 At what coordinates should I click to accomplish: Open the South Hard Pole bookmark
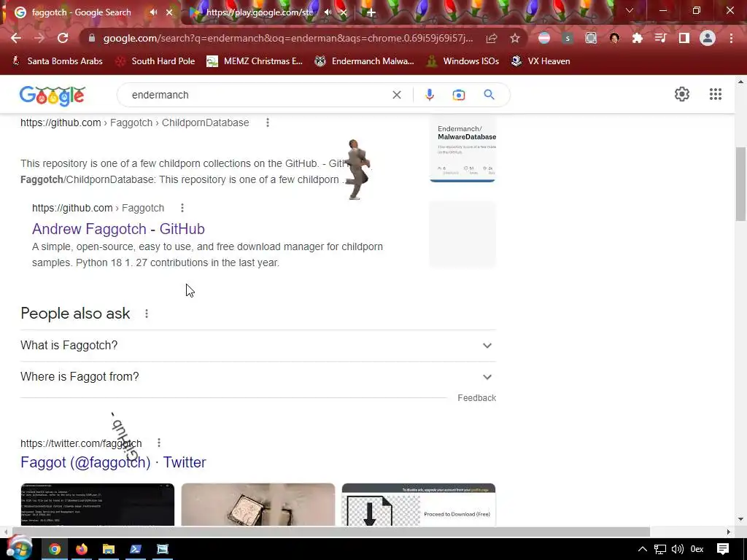click(156, 61)
